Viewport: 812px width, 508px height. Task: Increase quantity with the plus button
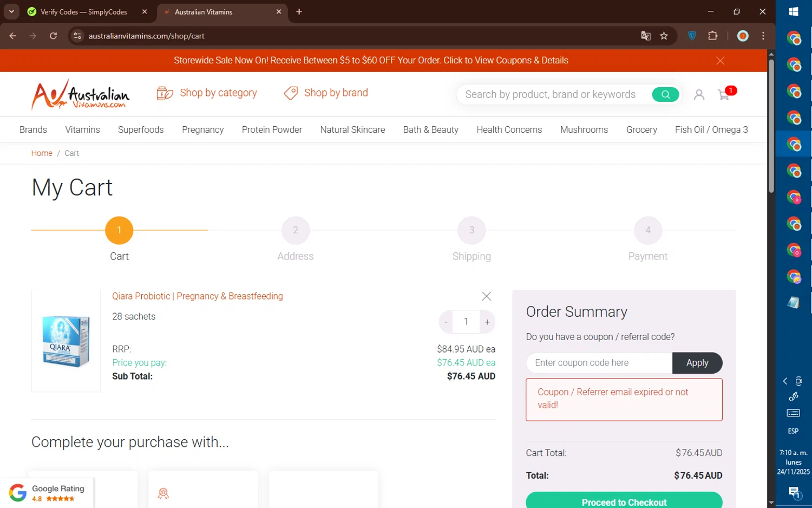pyautogui.click(x=487, y=322)
